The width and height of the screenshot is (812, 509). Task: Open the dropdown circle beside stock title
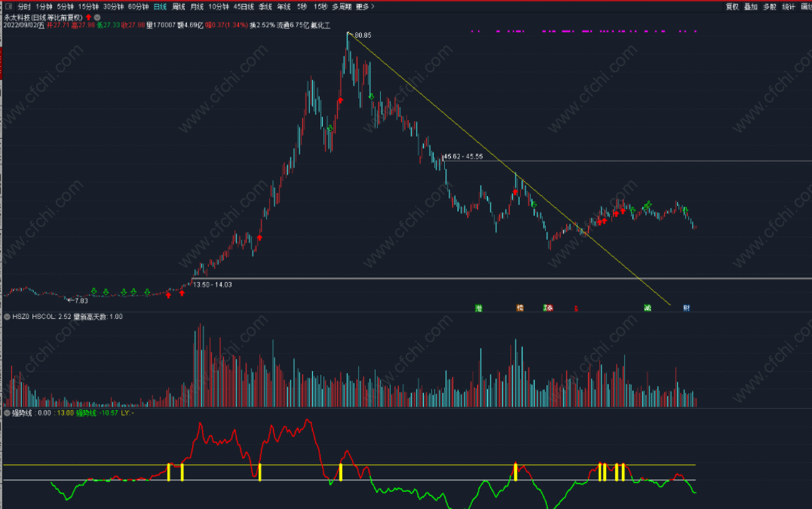coord(97,17)
